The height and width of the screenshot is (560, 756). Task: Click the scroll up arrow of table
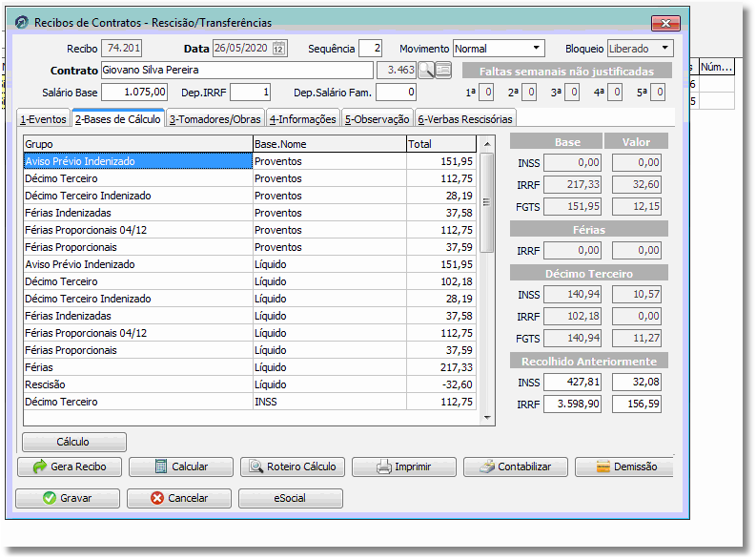coord(487,144)
